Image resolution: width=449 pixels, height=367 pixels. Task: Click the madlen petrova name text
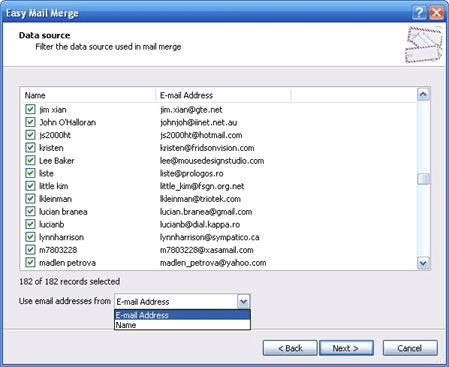(x=67, y=263)
